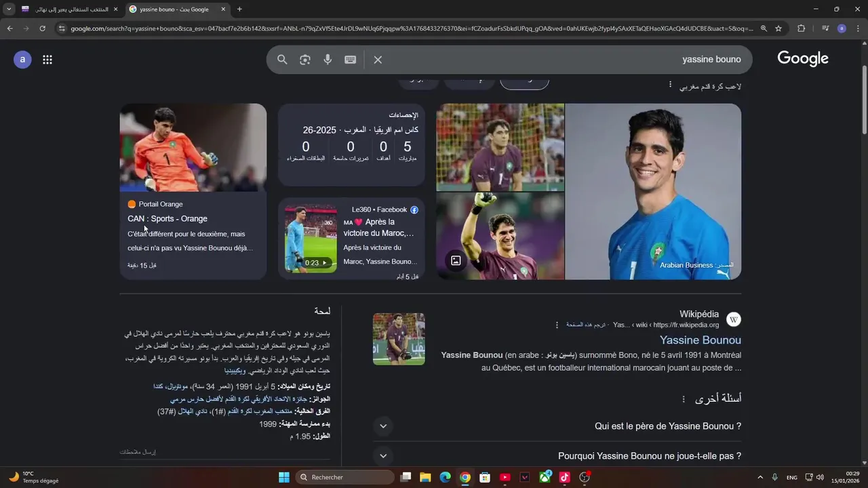Image resolution: width=868 pixels, height=488 pixels.
Task: Open a new Chrome tab
Action: pos(239,9)
